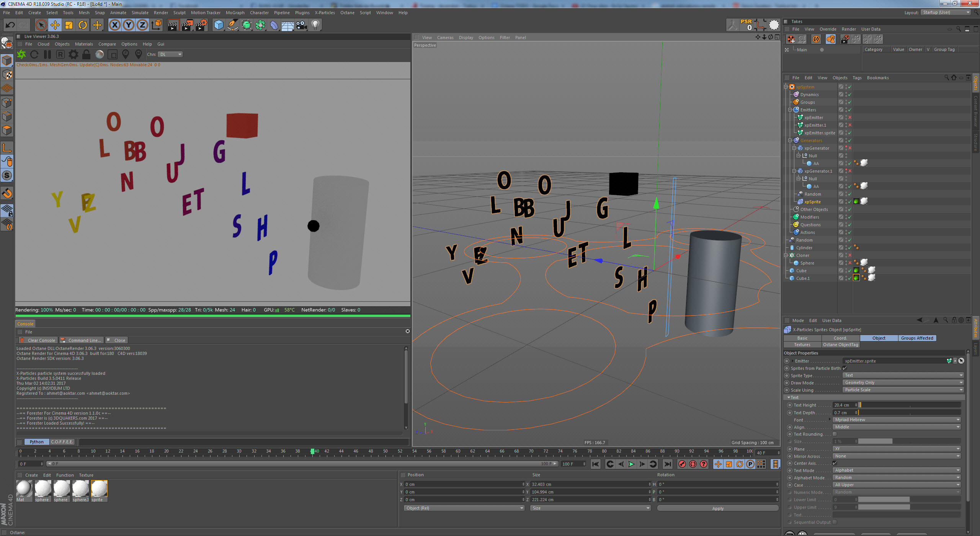Select the Rotate tool in the toolbar
The width and height of the screenshot is (980, 536).
pos(83,25)
